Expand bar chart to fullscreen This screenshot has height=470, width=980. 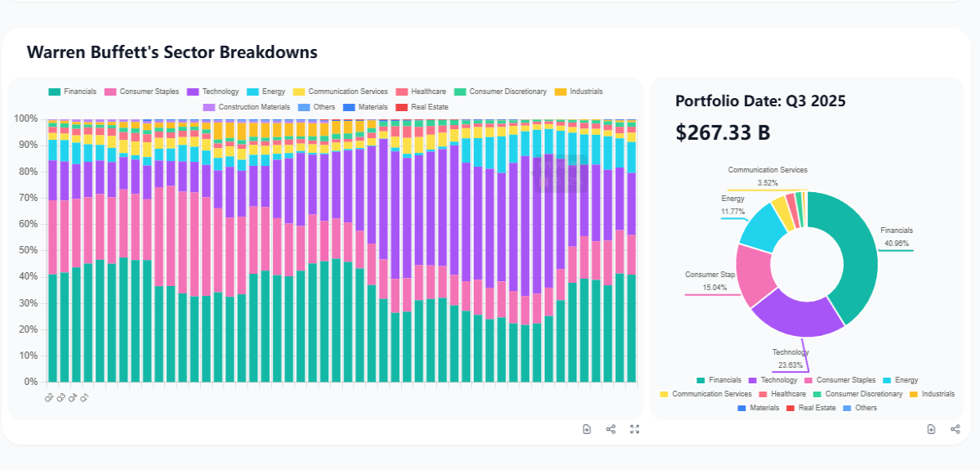(x=635, y=429)
